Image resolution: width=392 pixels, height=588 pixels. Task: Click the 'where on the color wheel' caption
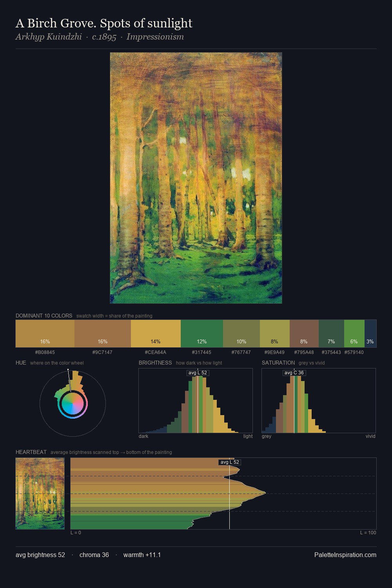(x=57, y=363)
